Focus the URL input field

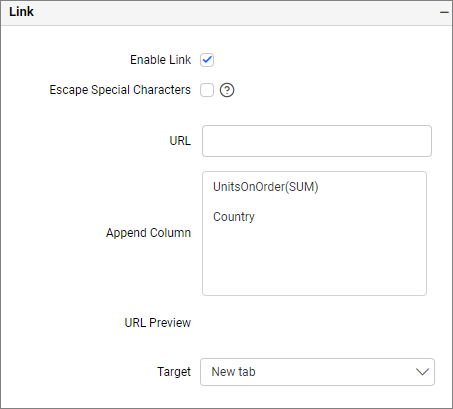[x=317, y=141]
